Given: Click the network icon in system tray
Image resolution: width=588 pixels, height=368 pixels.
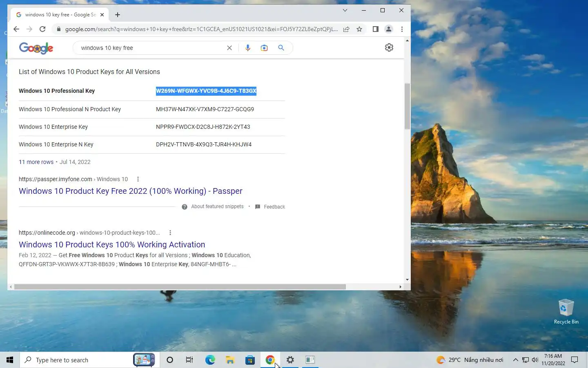Looking at the screenshot, I should (526, 360).
